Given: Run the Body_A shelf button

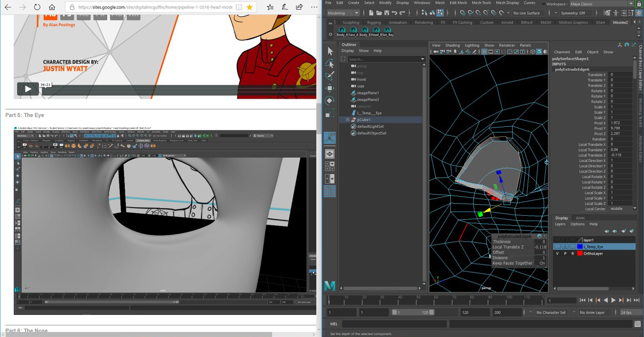Looking at the screenshot, I should (x=342, y=32).
